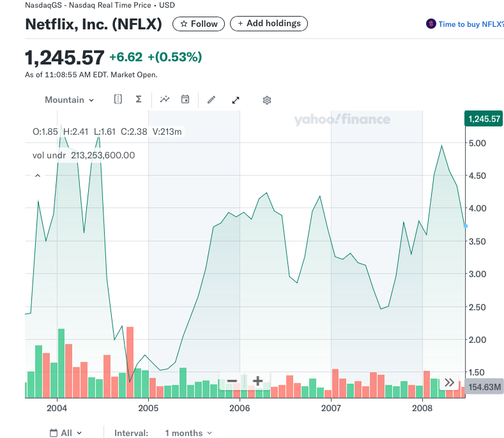The height and width of the screenshot is (438, 504).
Task: Expand chart to full screen
Action: click(236, 100)
